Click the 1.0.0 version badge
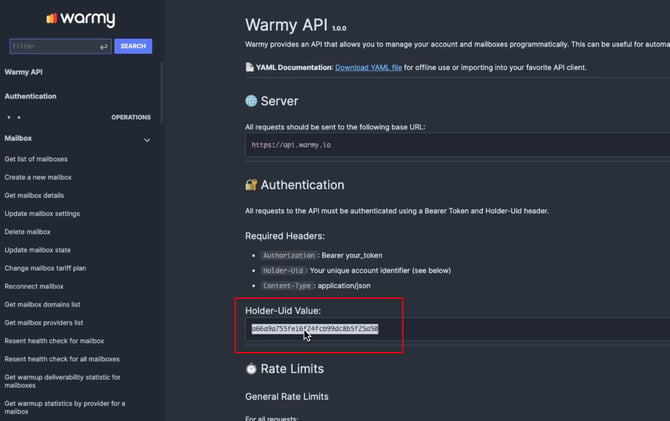Viewport: 670px width, 421px height. pyautogui.click(x=339, y=28)
